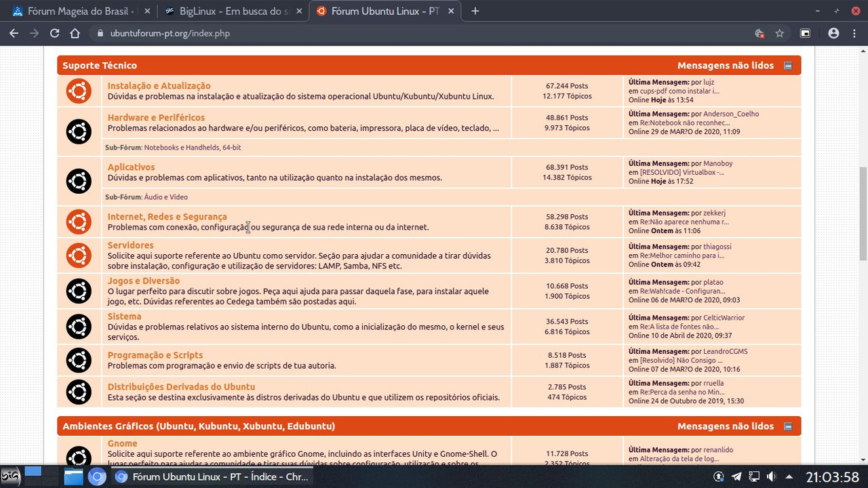Bookmark this page with the star icon
The width and height of the screenshot is (868, 488).
(780, 33)
